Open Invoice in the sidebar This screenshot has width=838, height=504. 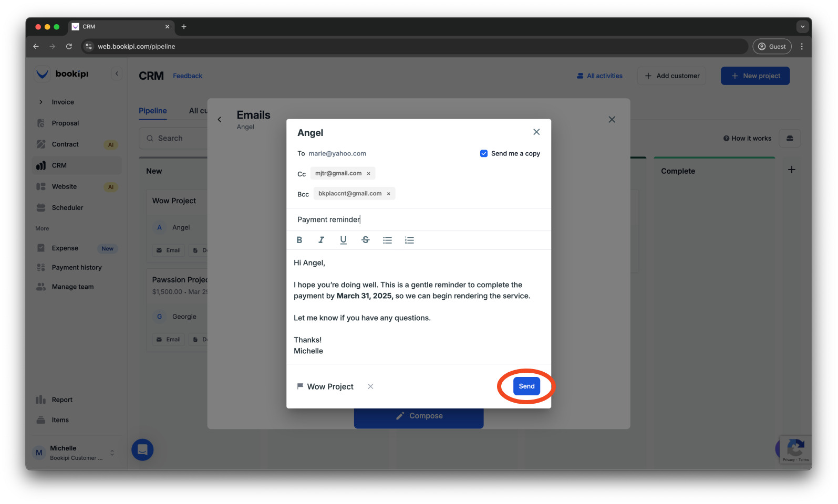pyautogui.click(x=63, y=102)
